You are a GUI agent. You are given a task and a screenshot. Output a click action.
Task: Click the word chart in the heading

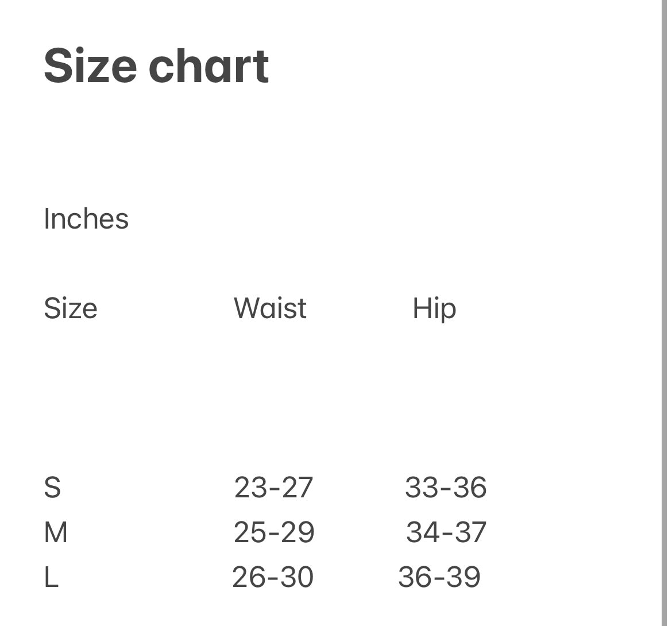pos(208,66)
